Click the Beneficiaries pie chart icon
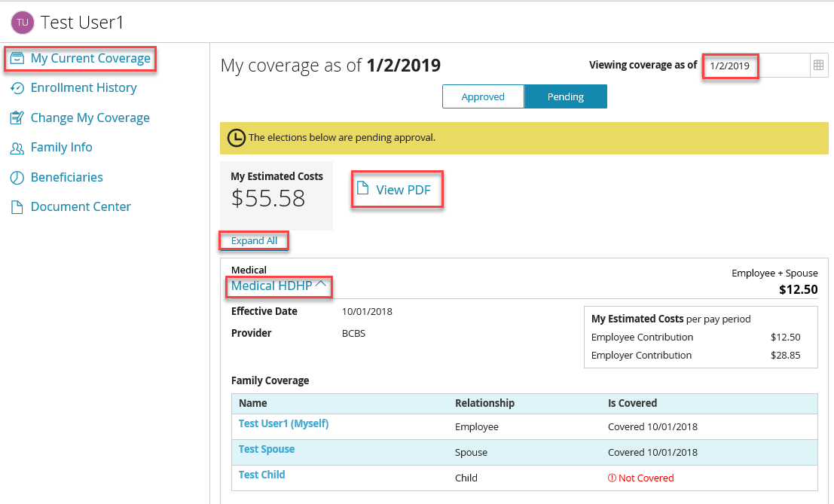The height and width of the screenshot is (504, 834). click(17, 178)
